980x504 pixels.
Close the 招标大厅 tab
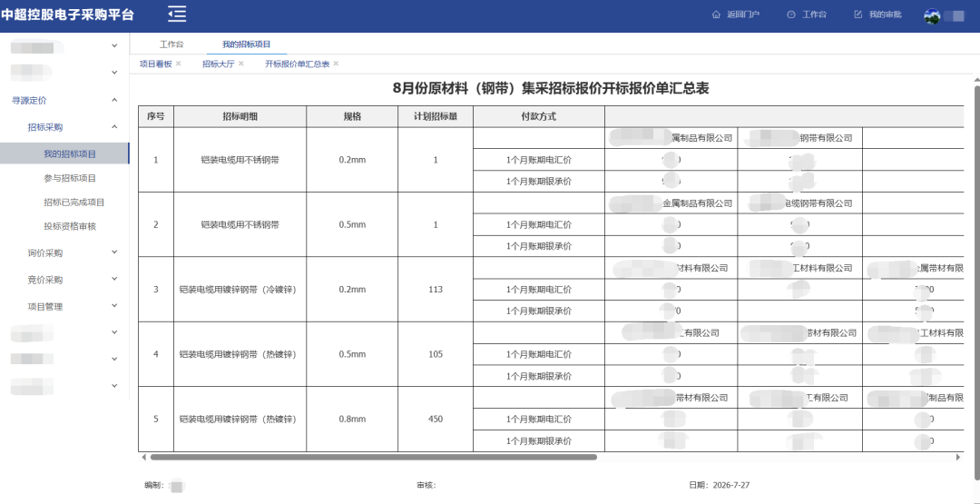[241, 64]
